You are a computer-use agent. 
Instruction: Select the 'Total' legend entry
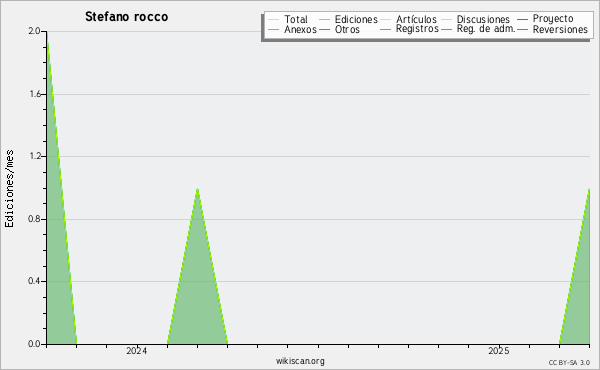288,19
